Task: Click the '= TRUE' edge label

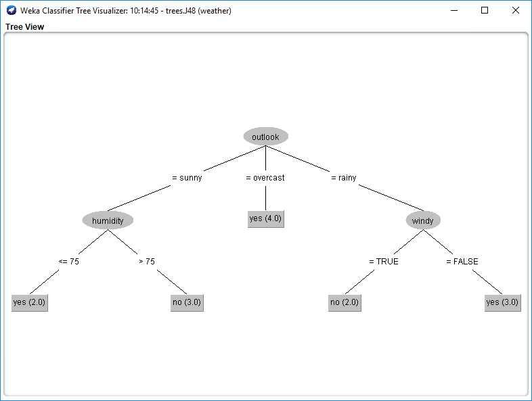Action: [x=384, y=262]
